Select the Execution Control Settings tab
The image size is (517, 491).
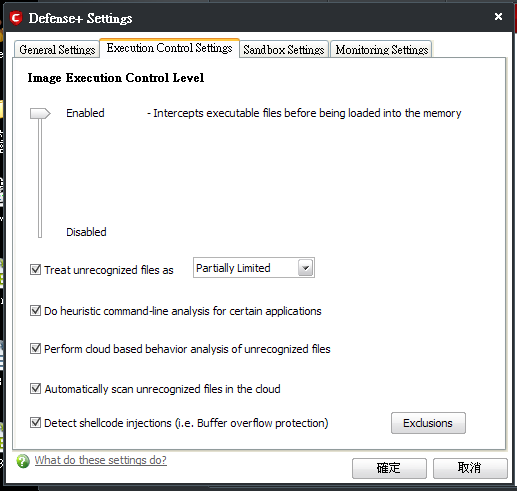coord(169,48)
